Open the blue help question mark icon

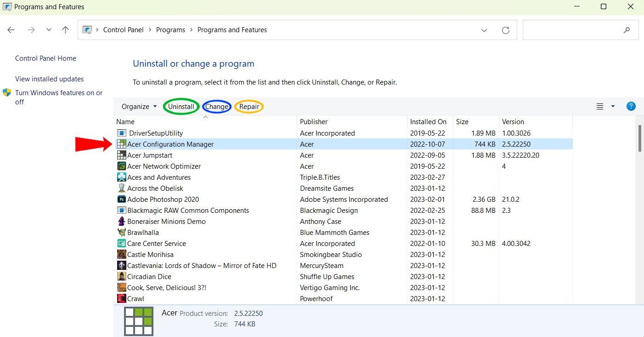pos(631,106)
